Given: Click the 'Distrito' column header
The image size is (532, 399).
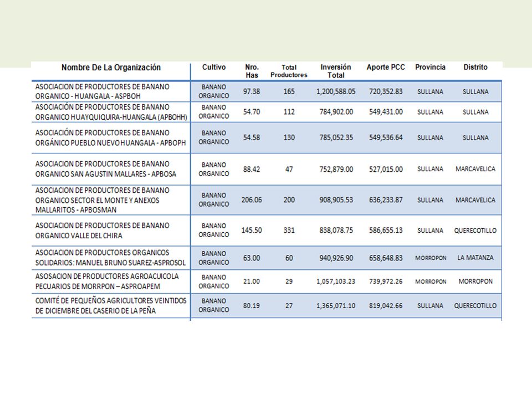Looking at the screenshot, I should pos(475,67).
